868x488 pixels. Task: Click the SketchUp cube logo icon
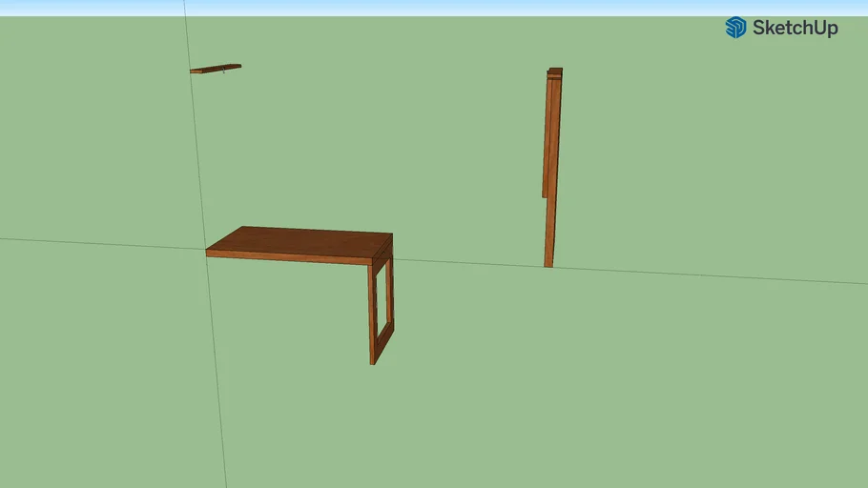735,28
